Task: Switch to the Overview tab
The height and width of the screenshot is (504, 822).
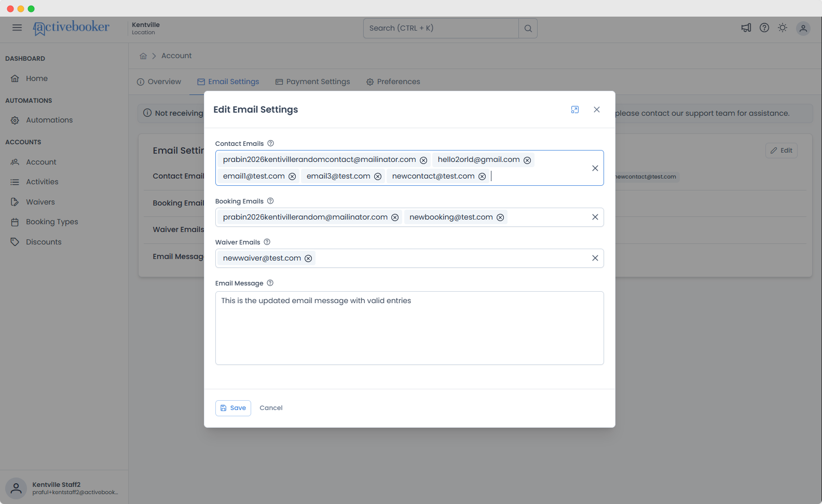Action: (x=159, y=81)
